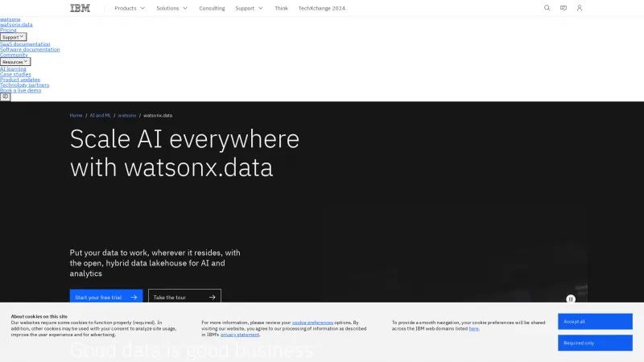Screen dimensions: 644x362
Task: Open the Pricing link
Action: click(8, 30)
